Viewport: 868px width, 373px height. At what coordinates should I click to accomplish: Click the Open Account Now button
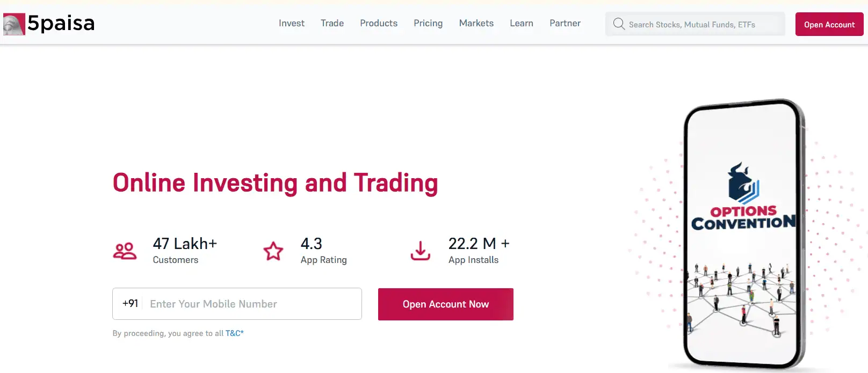click(446, 304)
